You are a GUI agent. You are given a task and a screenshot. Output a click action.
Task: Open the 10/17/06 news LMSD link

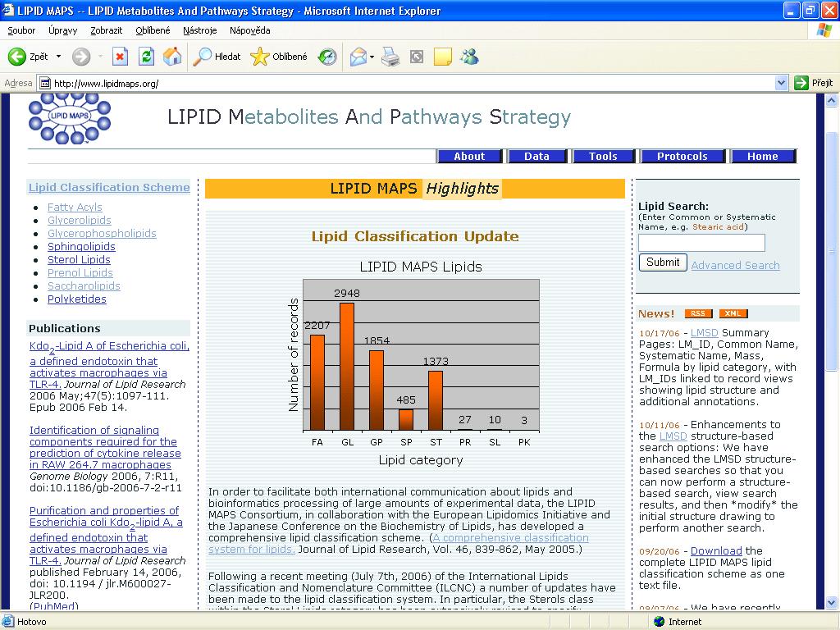(704, 333)
